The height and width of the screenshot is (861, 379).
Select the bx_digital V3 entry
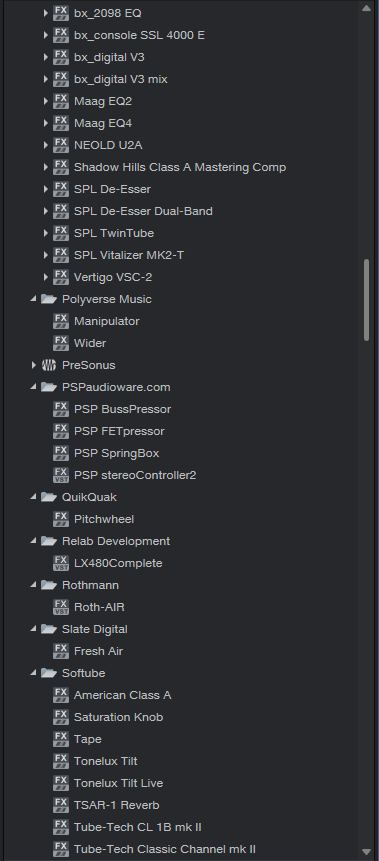tap(109, 57)
